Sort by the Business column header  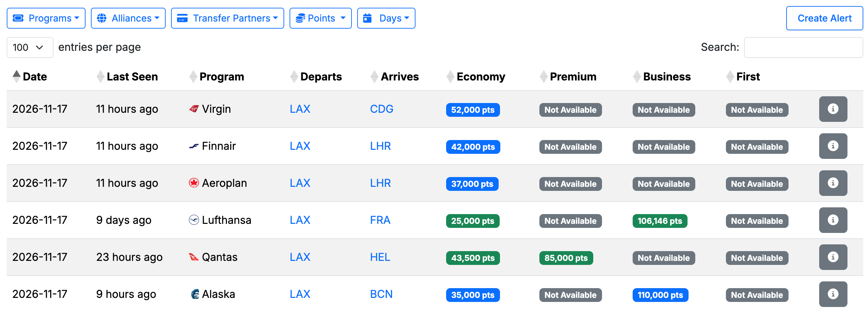click(666, 76)
